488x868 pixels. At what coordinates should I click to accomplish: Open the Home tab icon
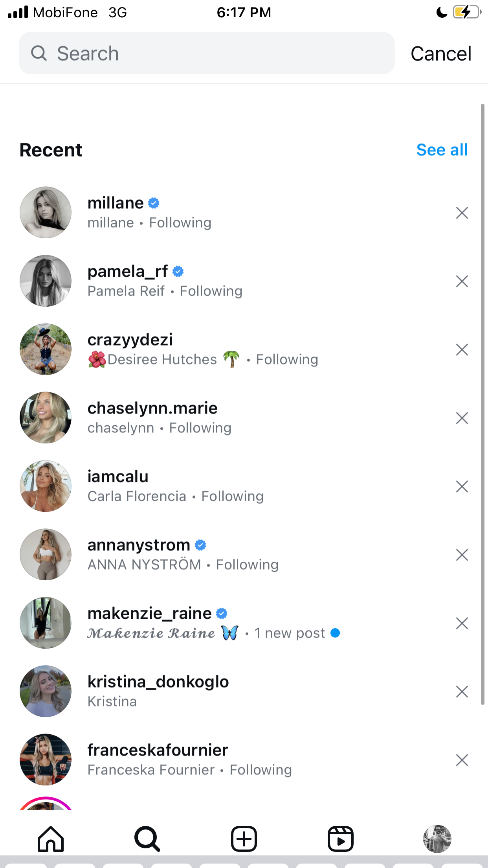pos(51,839)
